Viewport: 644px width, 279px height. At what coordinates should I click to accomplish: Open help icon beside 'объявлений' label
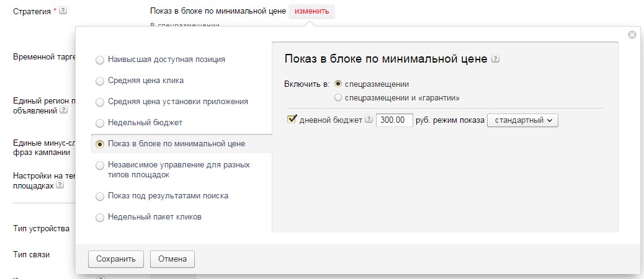point(63,110)
